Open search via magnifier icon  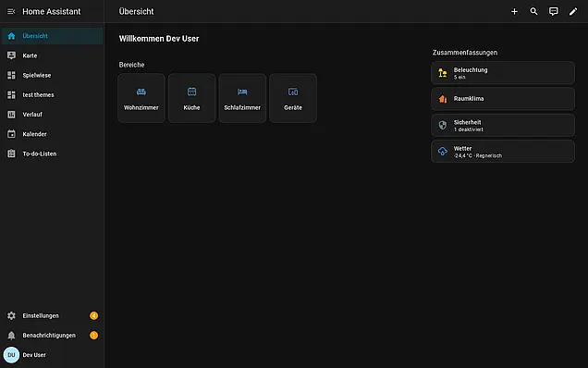pos(533,12)
